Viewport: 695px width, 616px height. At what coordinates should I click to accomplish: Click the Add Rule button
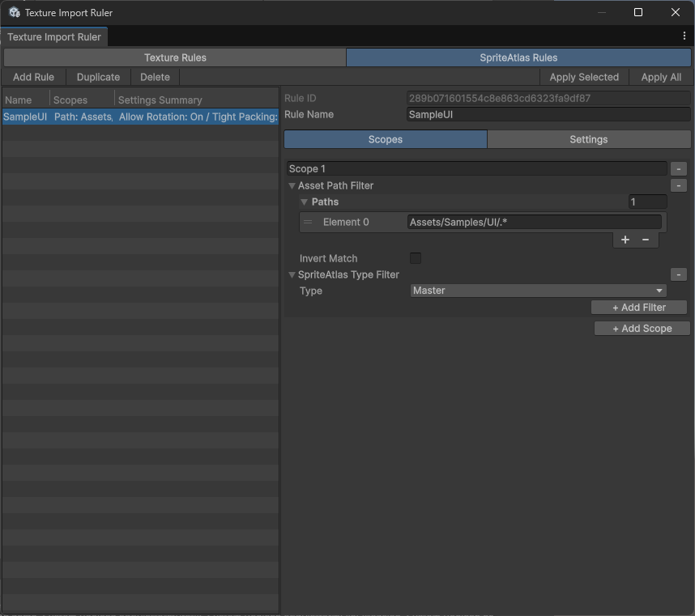(34, 77)
